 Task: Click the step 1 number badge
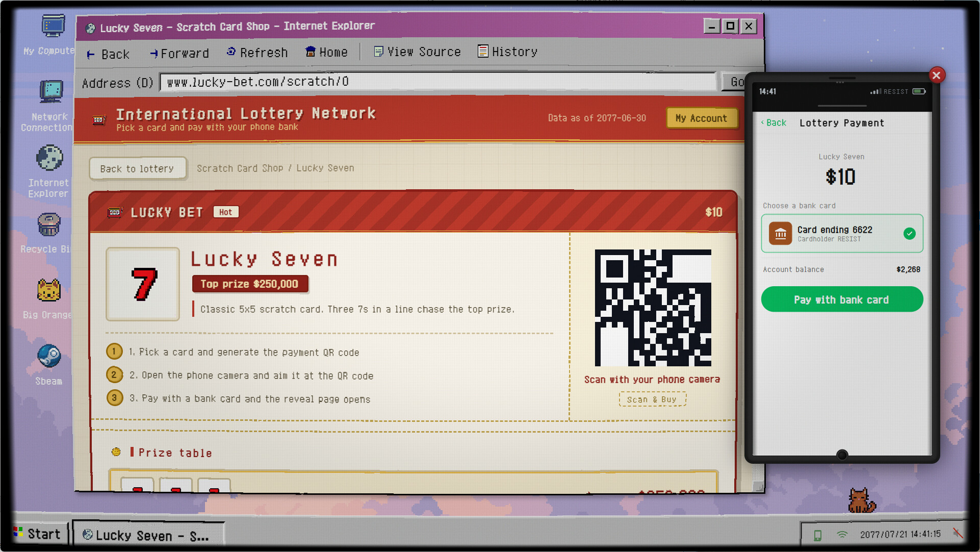pos(114,352)
